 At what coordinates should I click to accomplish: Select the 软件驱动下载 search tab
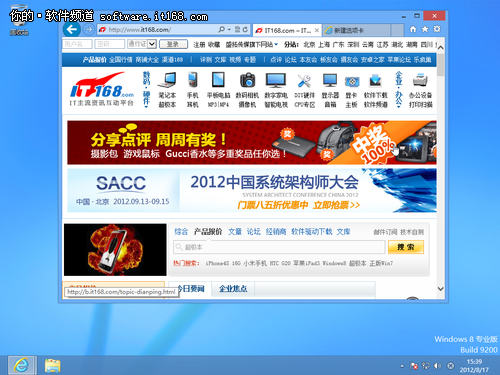tap(312, 231)
